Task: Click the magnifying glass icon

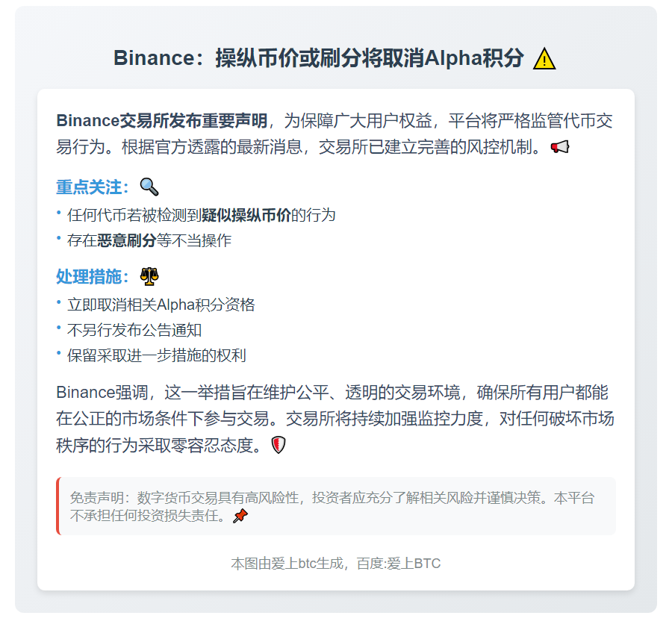Action: coord(149,187)
